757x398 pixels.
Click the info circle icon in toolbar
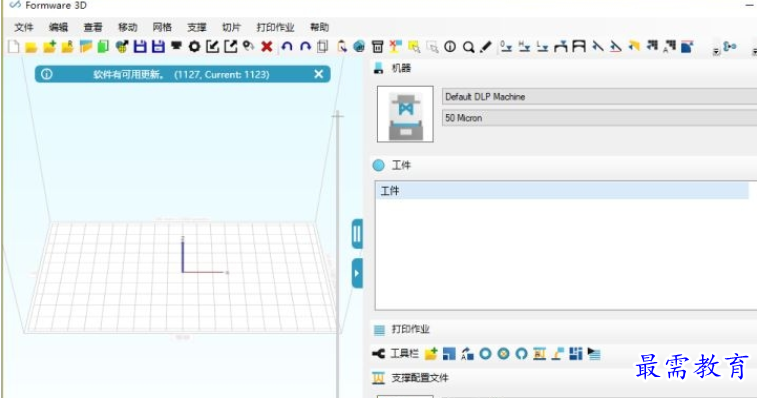450,47
